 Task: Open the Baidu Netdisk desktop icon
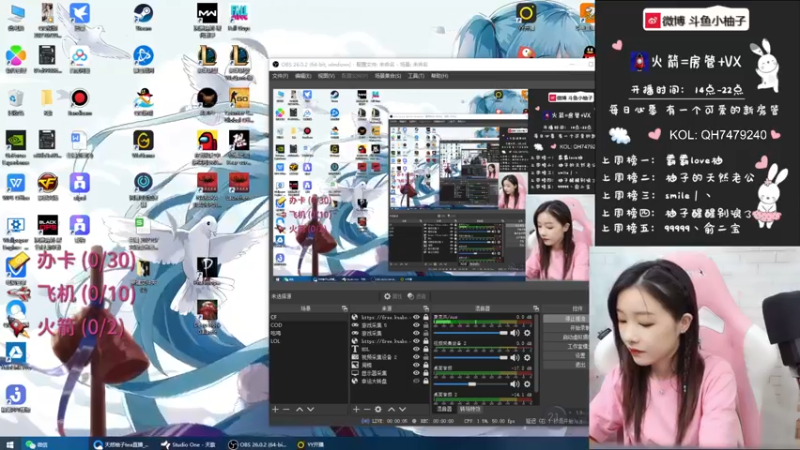pos(79,59)
